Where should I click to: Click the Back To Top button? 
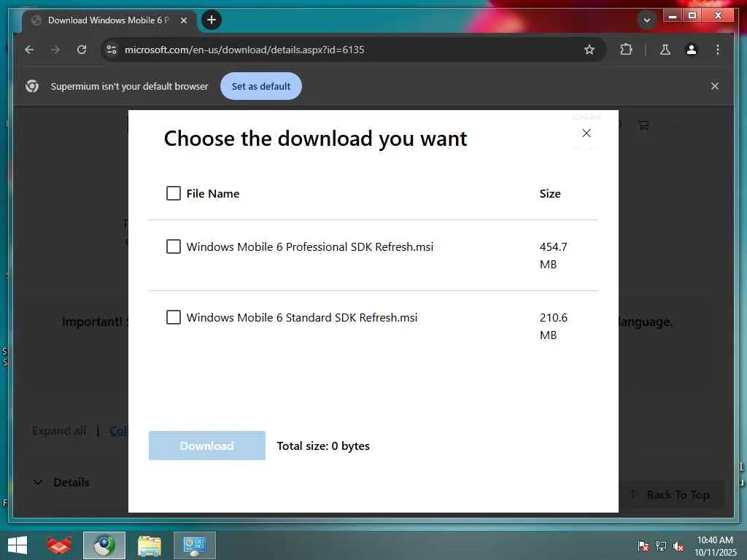(672, 495)
